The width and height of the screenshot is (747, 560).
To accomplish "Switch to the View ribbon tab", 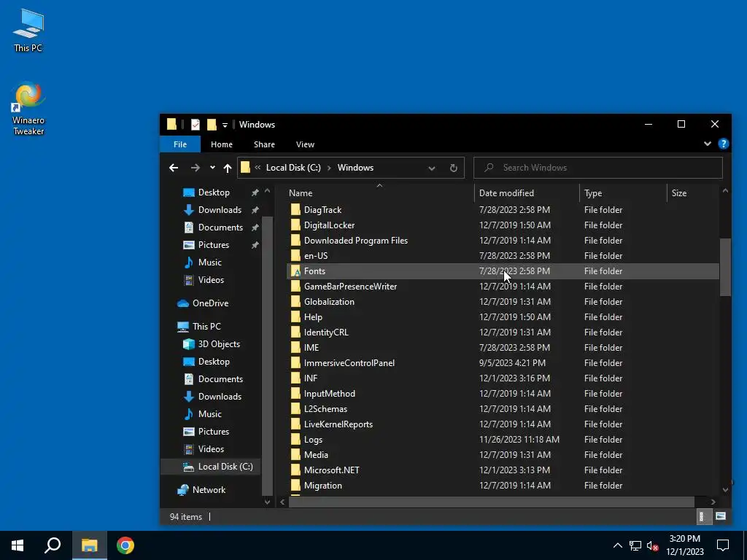I will pyautogui.click(x=305, y=144).
